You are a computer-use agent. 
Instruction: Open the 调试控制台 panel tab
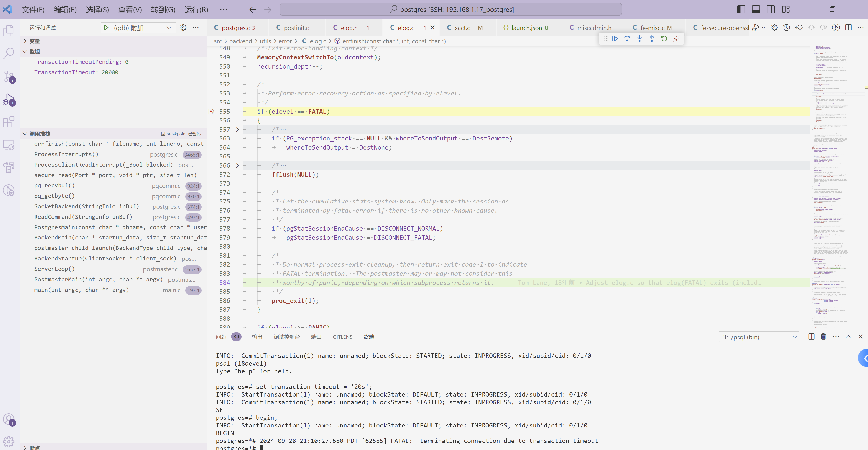[x=286, y=337]
